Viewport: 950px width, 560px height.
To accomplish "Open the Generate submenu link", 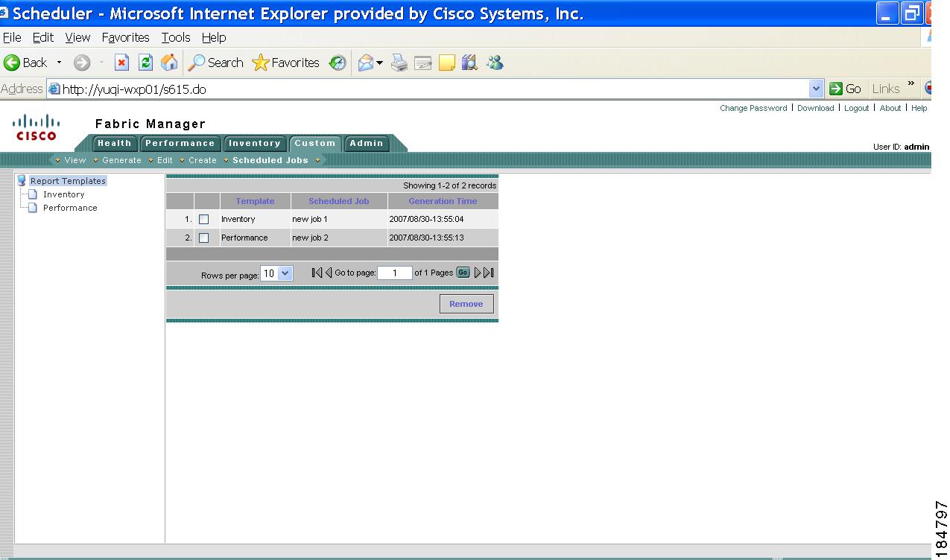I will pos(121,160).
